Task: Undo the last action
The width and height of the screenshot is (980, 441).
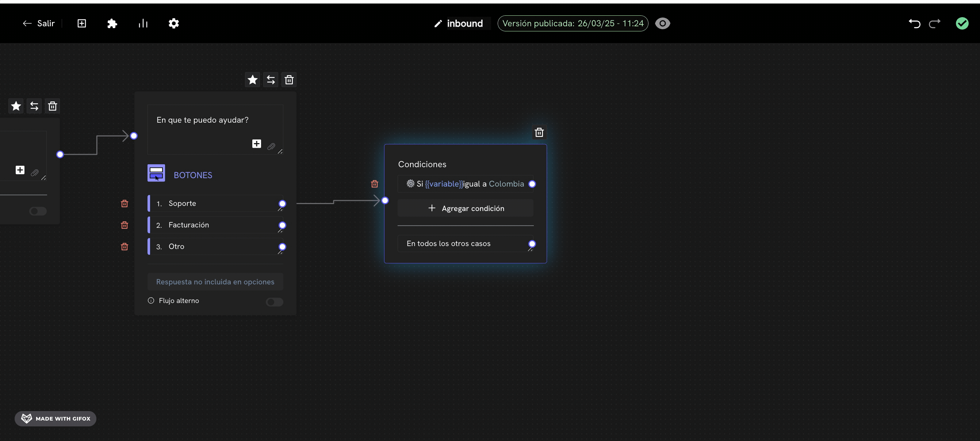Action: [x=914, y=24]
